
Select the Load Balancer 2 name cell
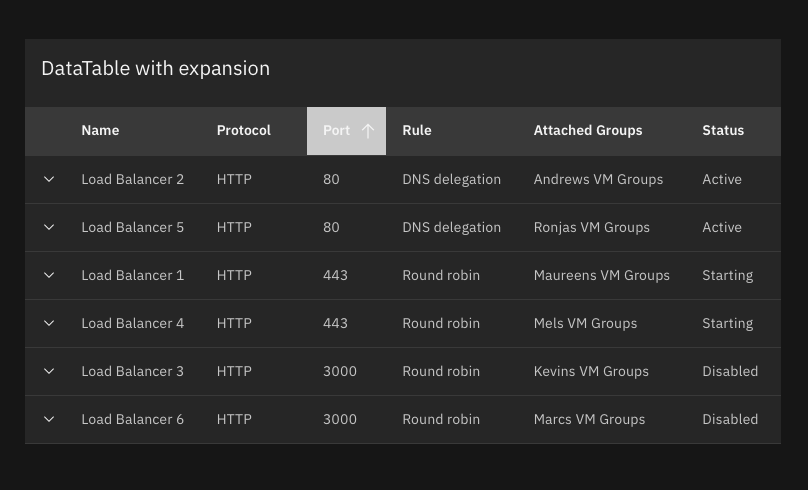[x=132, y=180]
